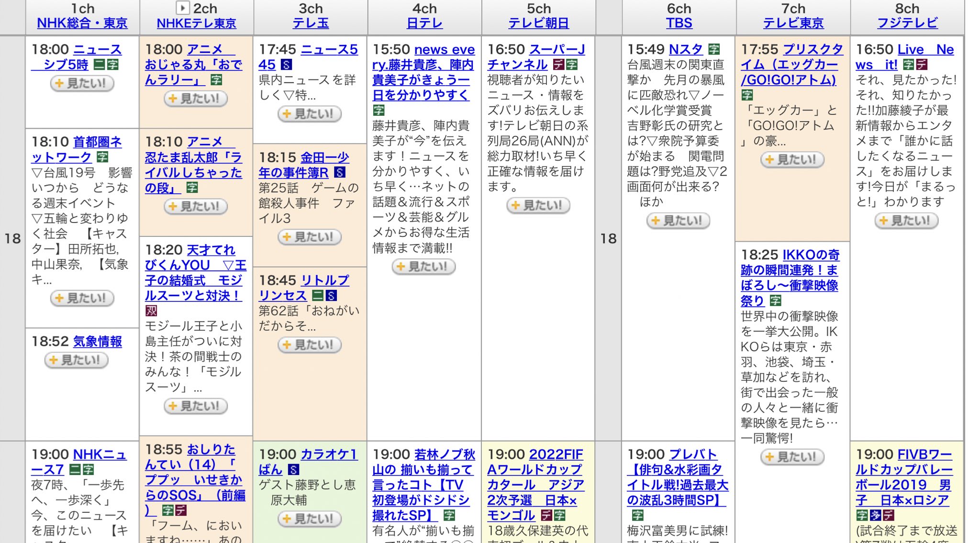
Task: Click デ data icon beside スーパーJチャンネル
Action: pos(558,65)
